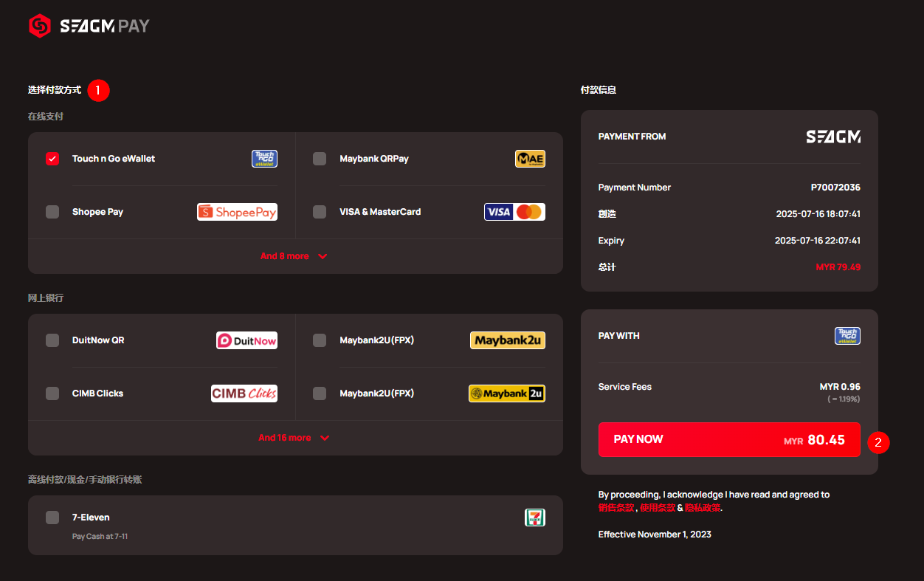The image size is (924, 581).
Task: Select the 7-Eleven cash payment checkbox
Action: pyautogui.click(x=52, y=518)
